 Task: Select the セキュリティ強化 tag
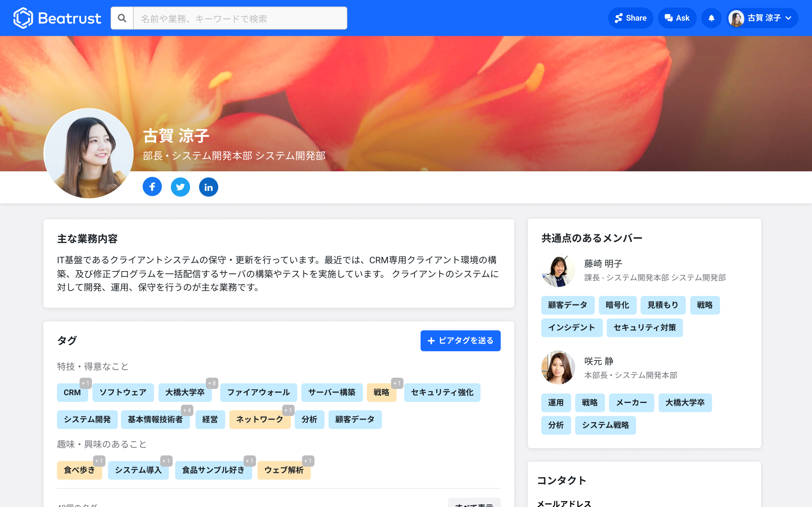[x=442, y=392]
